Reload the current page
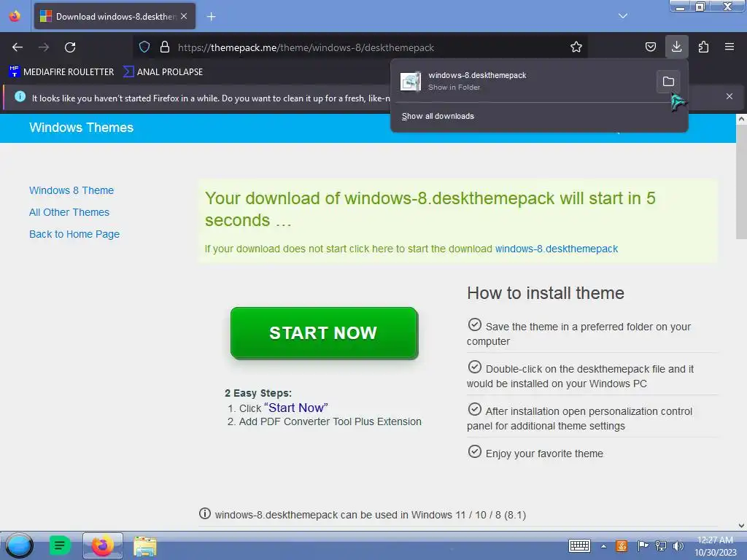747x560 pixels. [70, 47]
